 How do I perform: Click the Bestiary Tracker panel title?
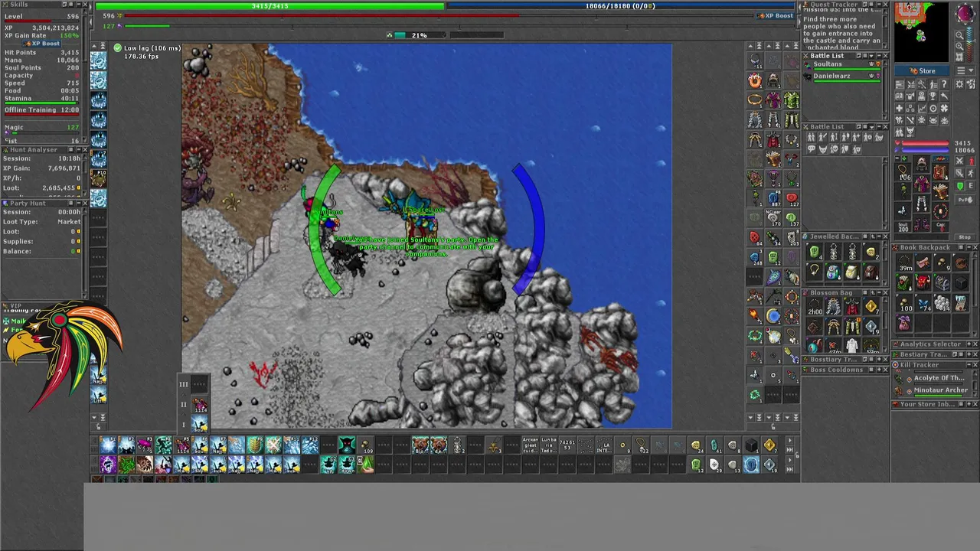(x=924, y=354)
